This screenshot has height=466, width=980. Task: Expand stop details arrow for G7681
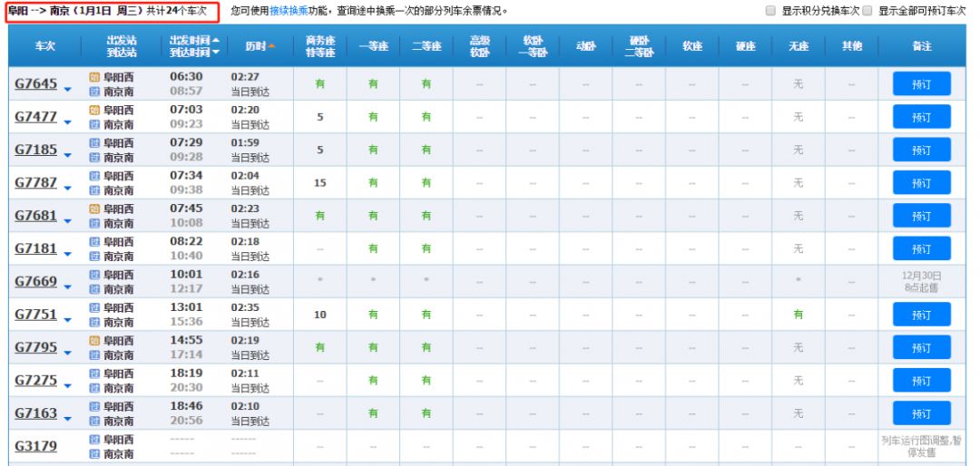click(x=67, y=222)
